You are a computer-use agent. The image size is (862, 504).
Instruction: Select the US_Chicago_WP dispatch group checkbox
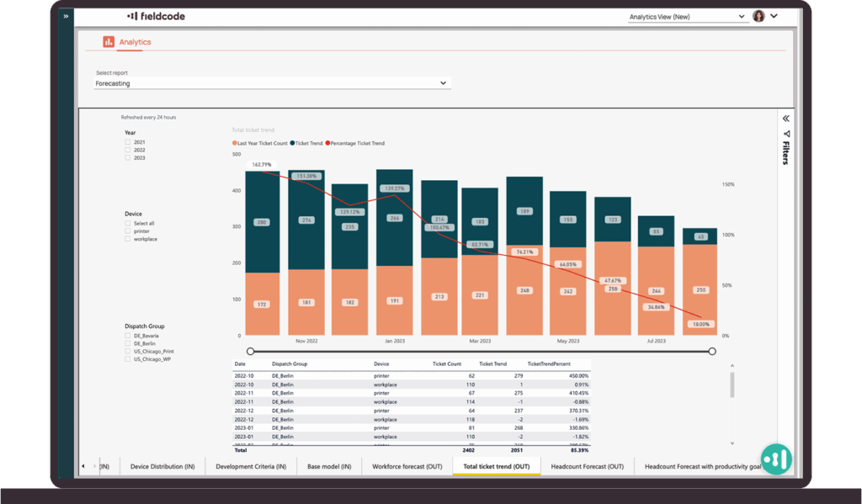pyautogui.click(x=128, y=359)
